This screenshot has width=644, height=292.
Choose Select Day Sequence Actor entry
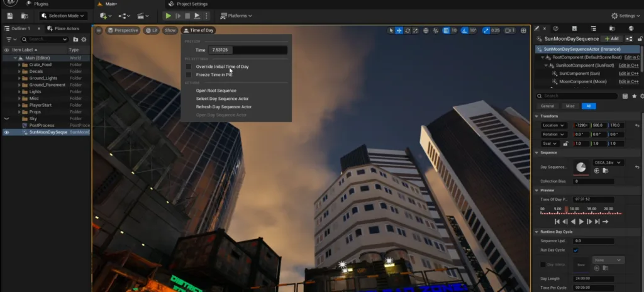222,99
